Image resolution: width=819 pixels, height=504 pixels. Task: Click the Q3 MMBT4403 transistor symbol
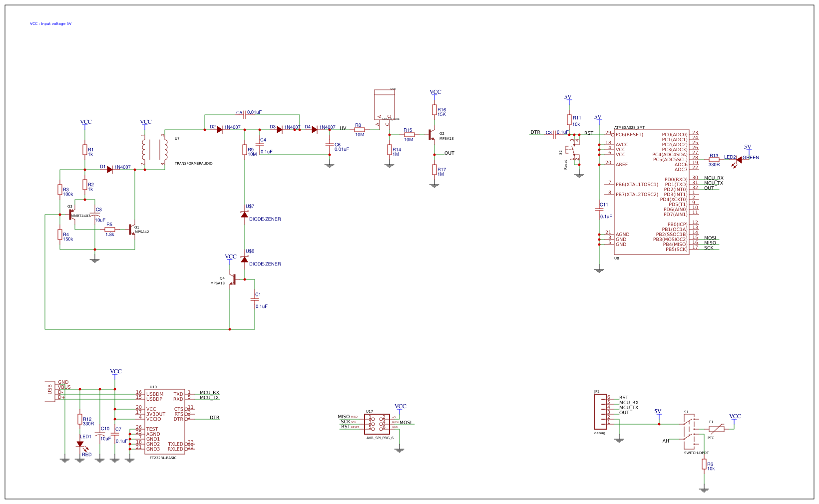[72, 215]
